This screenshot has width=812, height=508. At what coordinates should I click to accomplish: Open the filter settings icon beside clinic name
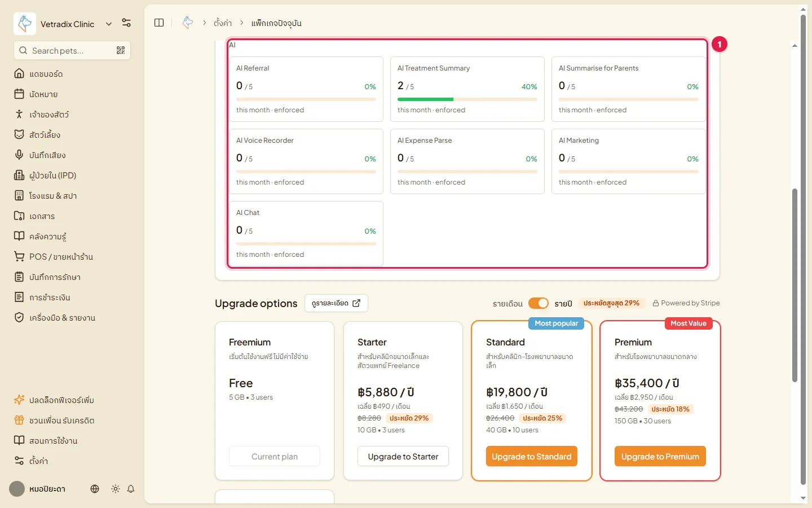(126, 23)
